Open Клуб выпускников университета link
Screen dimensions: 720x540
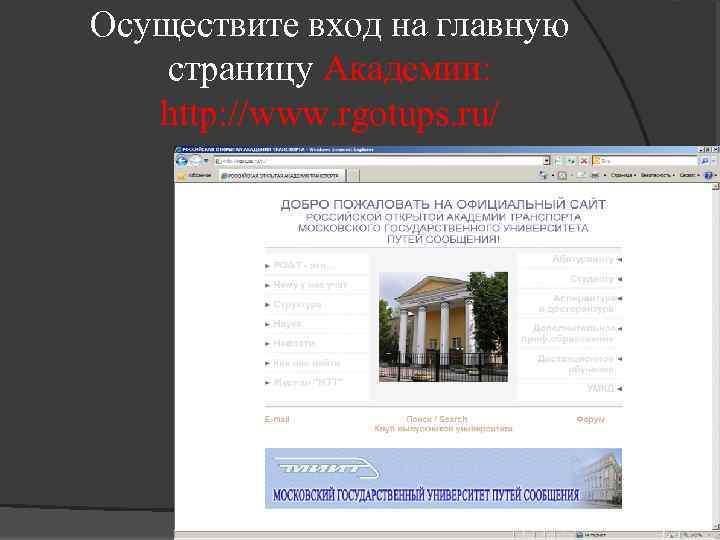(443, 428)
